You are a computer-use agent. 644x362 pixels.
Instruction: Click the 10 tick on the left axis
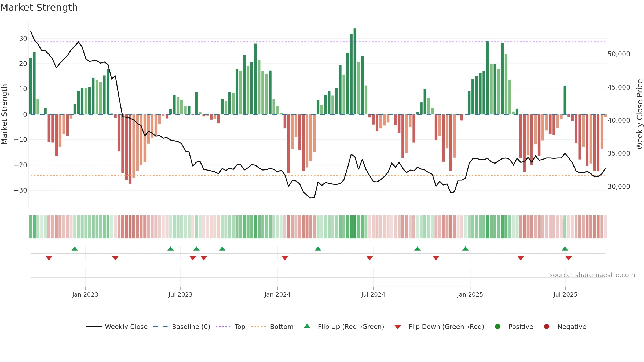click(23, 89)
